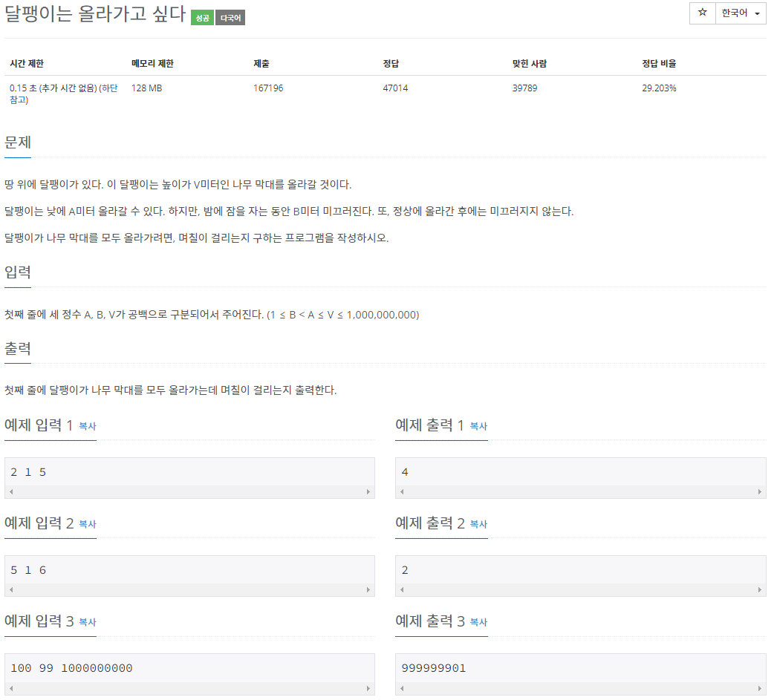
Task: Open the 한국어 language dropdown
Action: (x=741, y=13)
